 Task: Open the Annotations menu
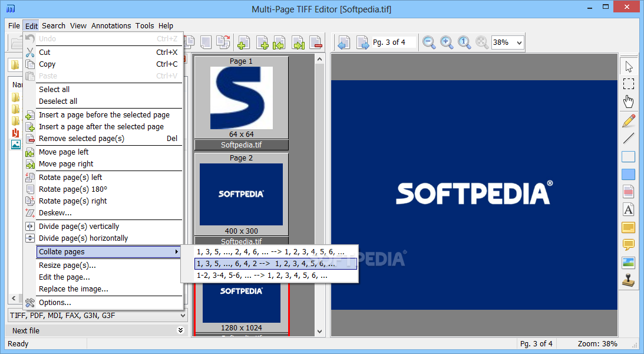(x=111, y=25)
